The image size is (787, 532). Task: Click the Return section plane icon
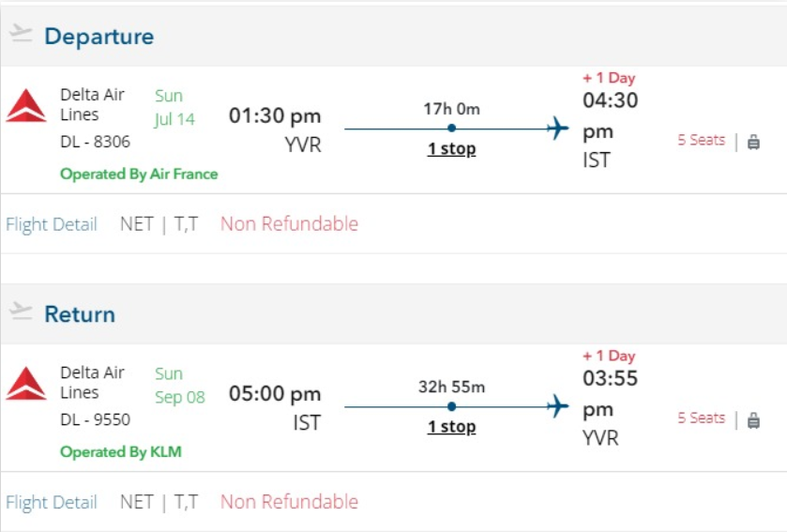(x=21, y=312)
